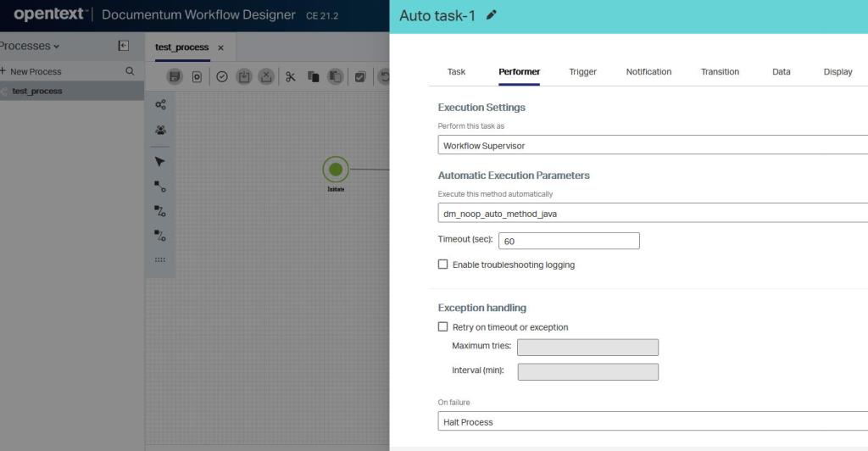
Task: Click the Execution Settings heading
Action: coord(481,108)
